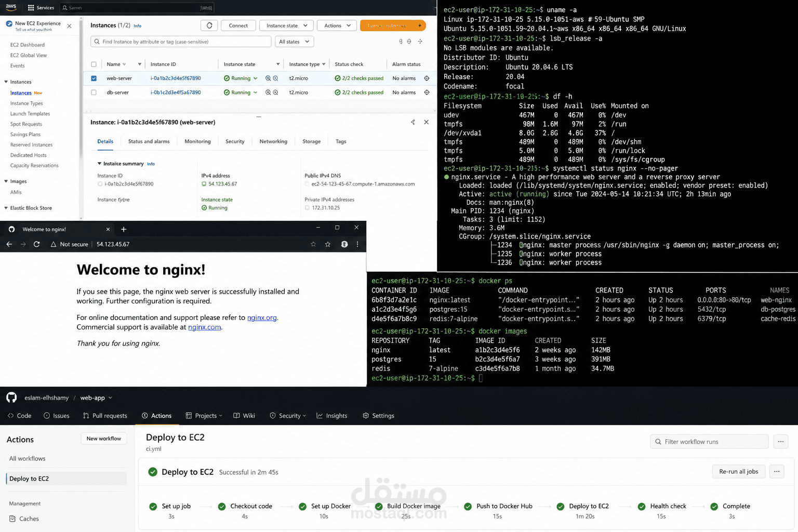Image resolution: width=798 pixels, height=532 pixels.
Task: Focus the Filter workflow runs field
Action: pos(709,442)
